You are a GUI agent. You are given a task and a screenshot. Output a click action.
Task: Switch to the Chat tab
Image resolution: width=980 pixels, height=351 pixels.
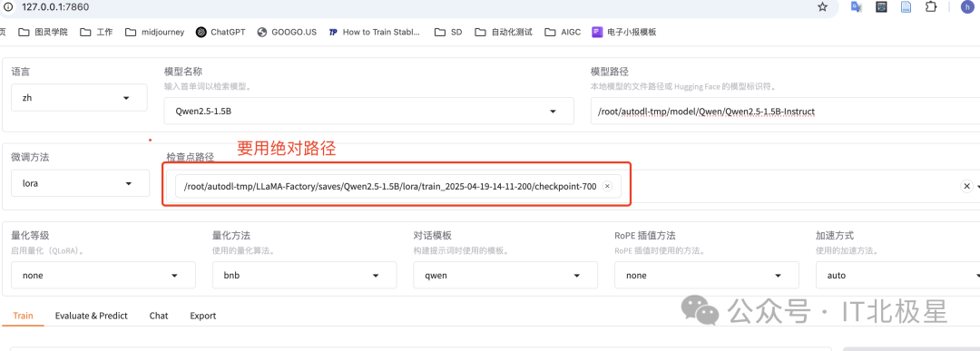159,316
